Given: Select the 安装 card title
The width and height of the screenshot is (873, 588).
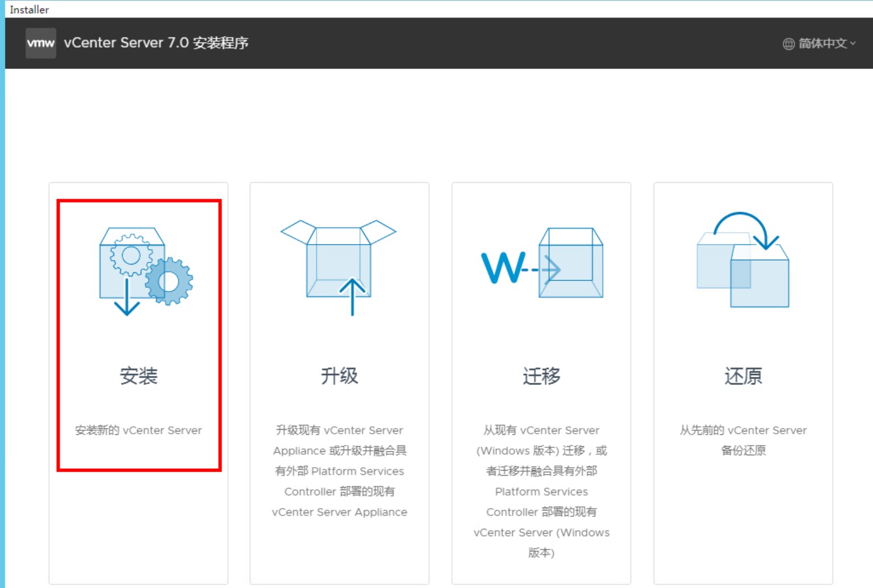Looking at the screenshot, I should tap(139, 376).
